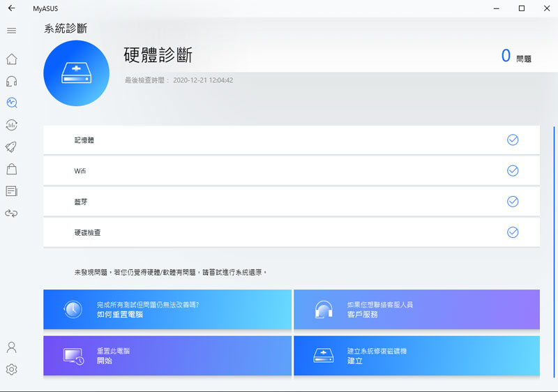
Task: Open the link-to-device sidebar icon
Action: (x=11, y=213)
